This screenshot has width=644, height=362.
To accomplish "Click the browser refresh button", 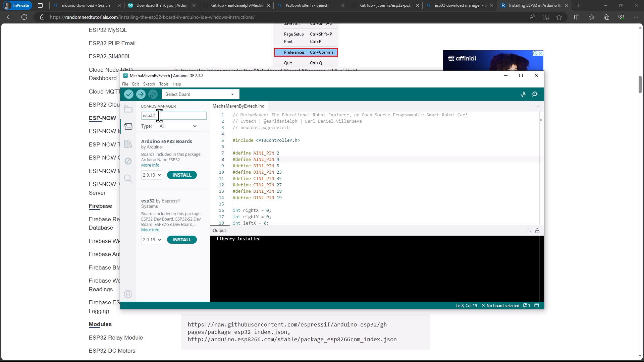I will tap(24, 17).
